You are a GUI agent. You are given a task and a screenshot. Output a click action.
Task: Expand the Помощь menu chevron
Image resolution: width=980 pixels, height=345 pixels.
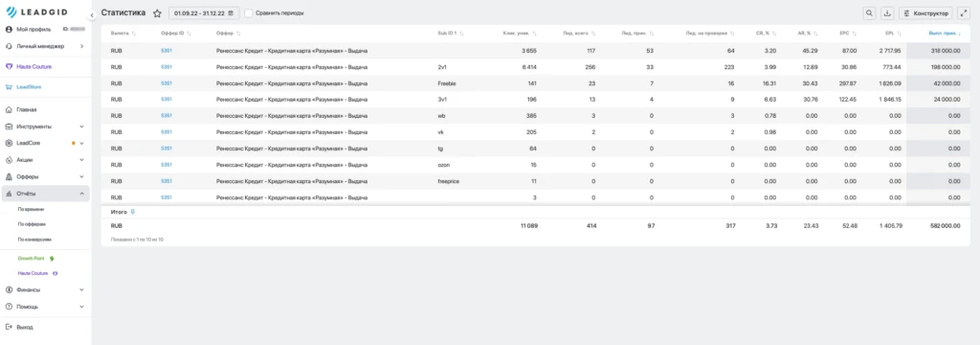tap(82, 307)
